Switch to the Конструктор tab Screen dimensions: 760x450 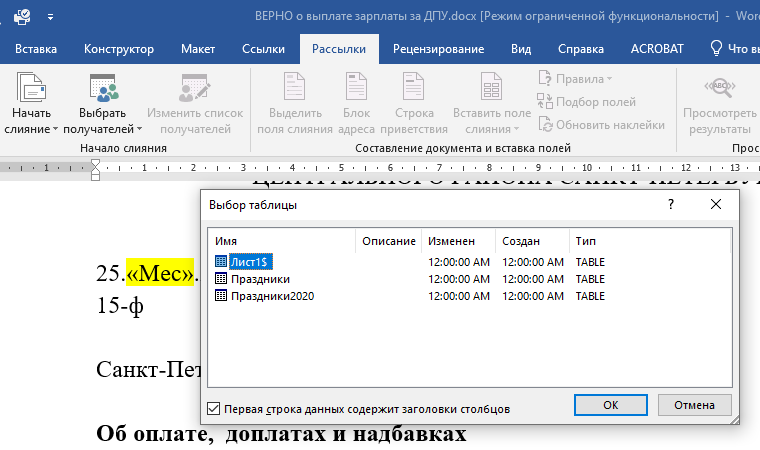[x=119, y=49]
